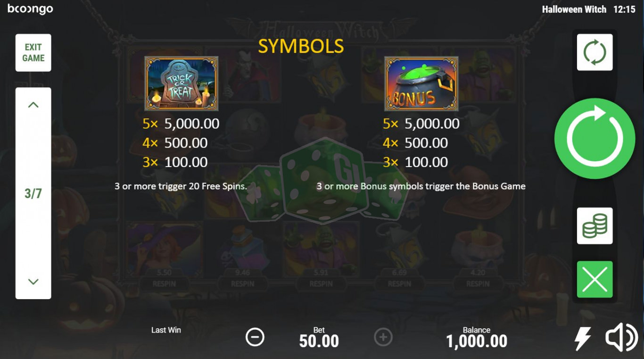
Task: Click the 3/7 page indicator
Action: tap(33, 193)
